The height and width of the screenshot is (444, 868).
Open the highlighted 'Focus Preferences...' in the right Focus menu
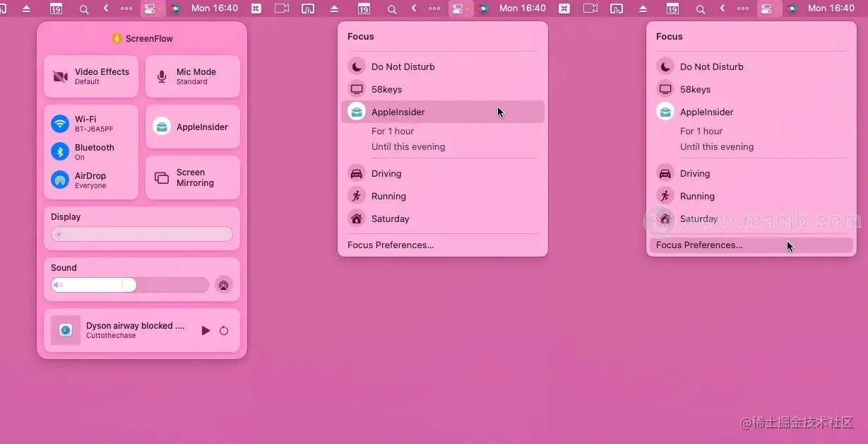(x=751, y=245)
